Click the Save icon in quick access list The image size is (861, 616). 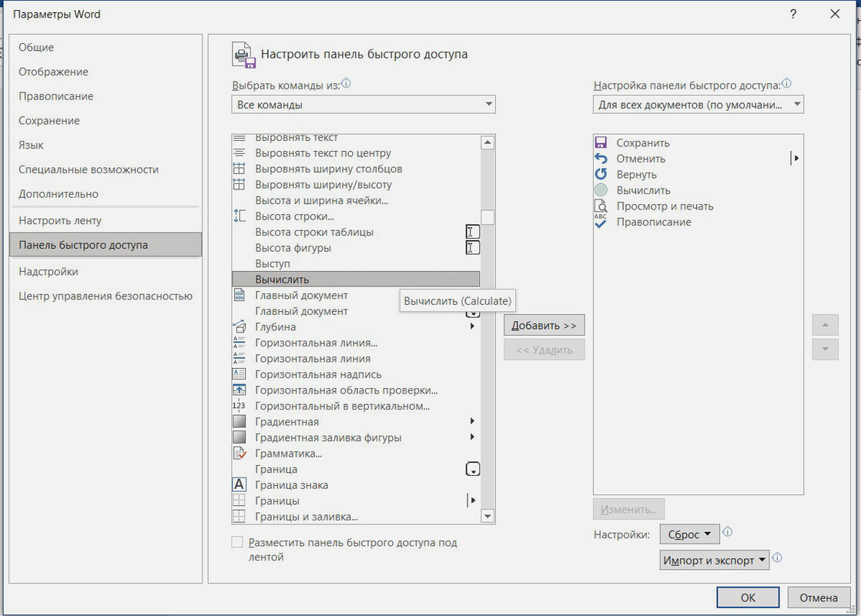601,143
